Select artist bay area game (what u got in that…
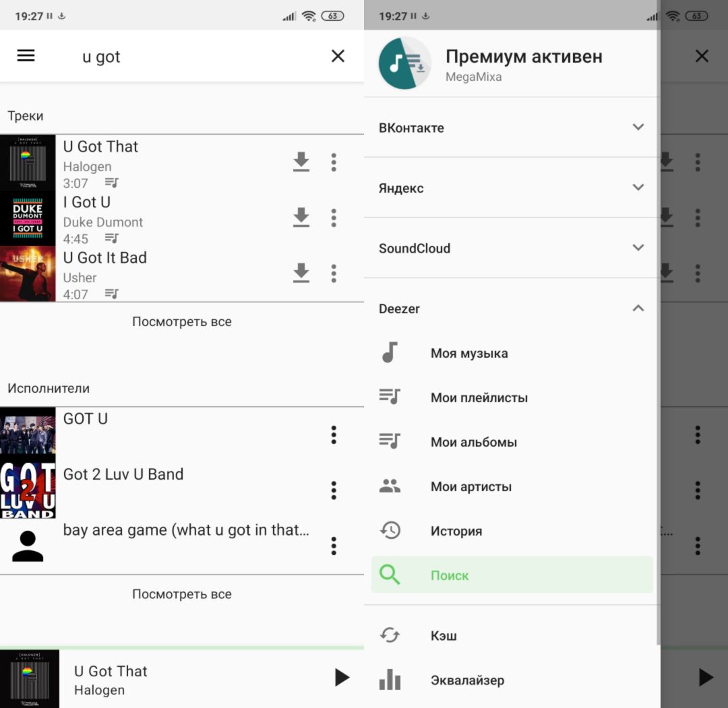The image size is (728, 708). [186, 530]
